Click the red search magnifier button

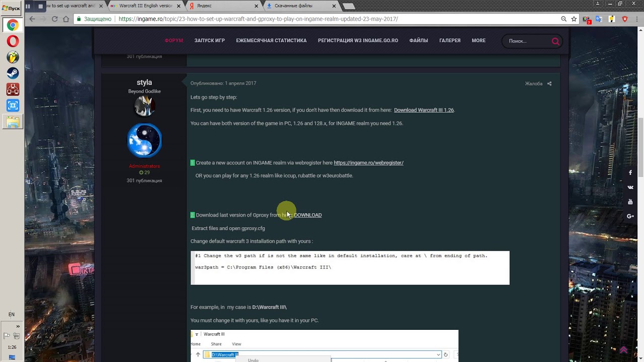555,41
